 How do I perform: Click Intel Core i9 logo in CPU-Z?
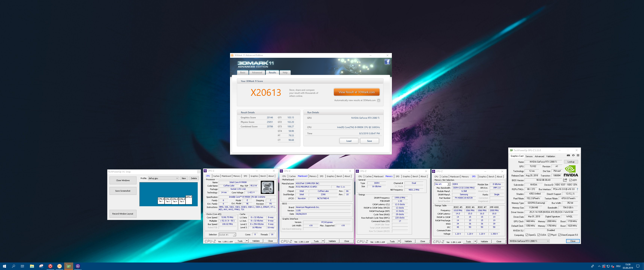click(267, 187)
